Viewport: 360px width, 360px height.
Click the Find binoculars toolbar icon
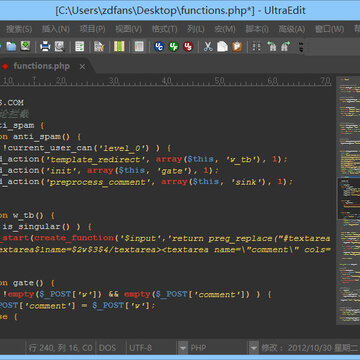(256, 46)
